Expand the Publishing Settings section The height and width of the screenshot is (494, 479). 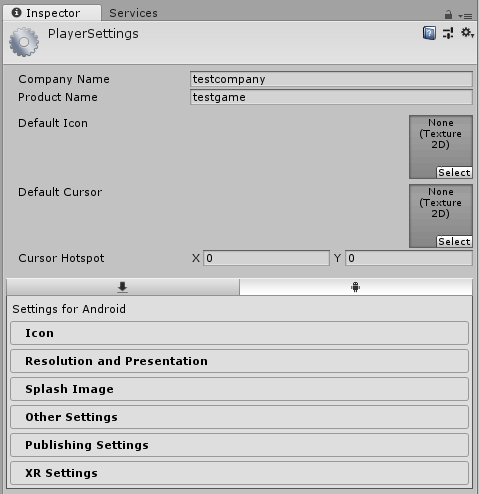pos(239,445)
